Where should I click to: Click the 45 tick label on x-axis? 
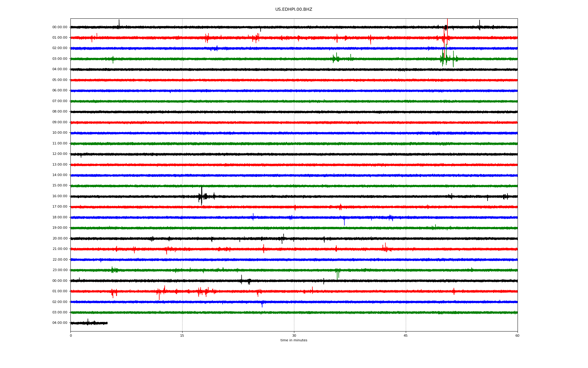(405, 335)
